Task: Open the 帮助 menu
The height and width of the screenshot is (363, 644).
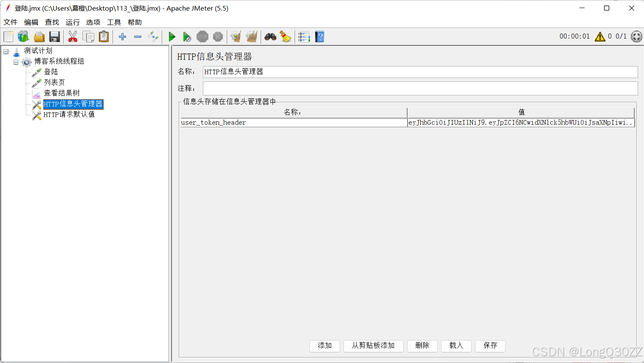Action: click(x=135, y=22)
